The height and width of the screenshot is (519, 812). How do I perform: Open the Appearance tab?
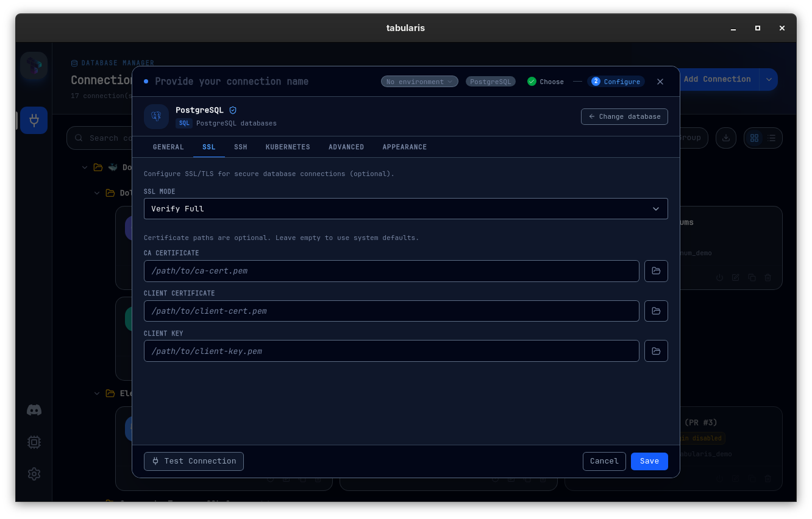coord(405,147)
